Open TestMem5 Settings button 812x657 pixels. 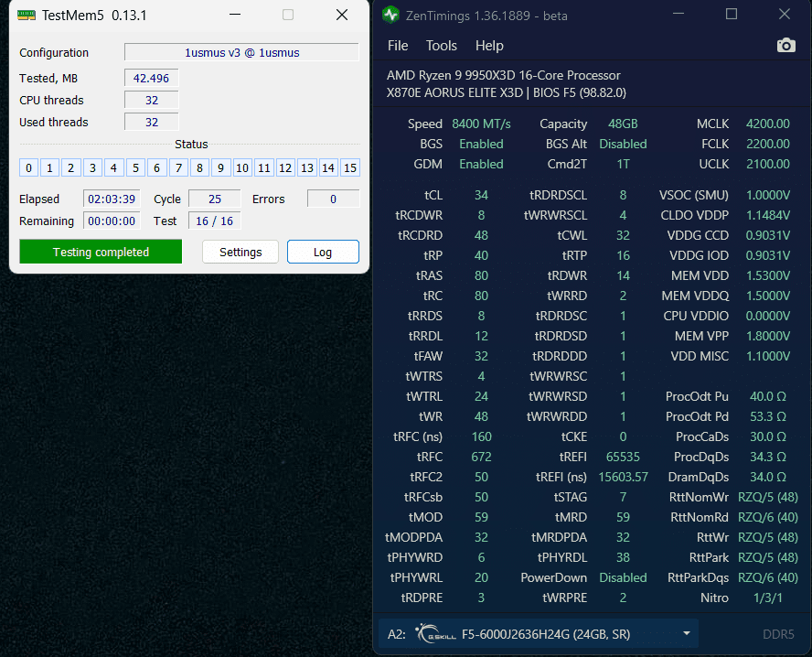pyautogui.click(x=240, y=252)
